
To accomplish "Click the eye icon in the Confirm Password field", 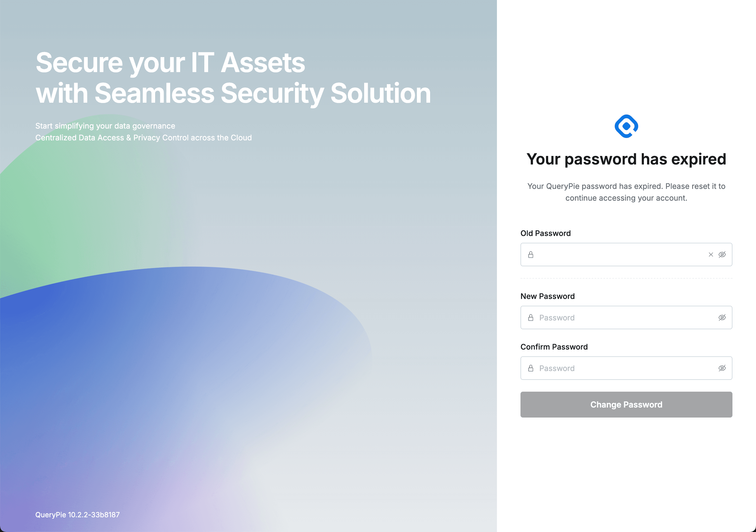I will [x=722, y=368].
